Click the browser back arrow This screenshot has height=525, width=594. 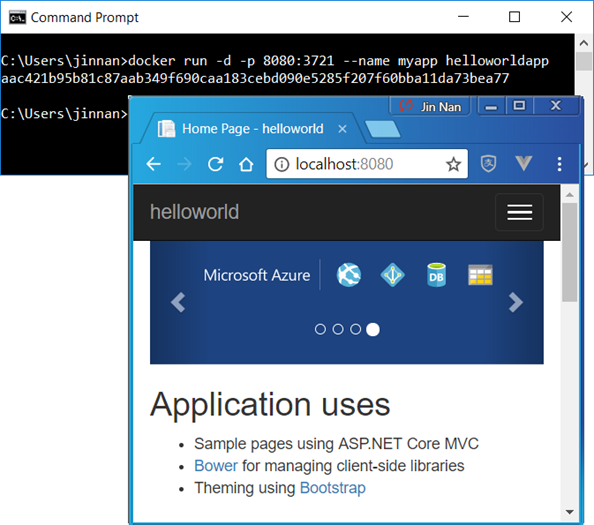[153, 164]
